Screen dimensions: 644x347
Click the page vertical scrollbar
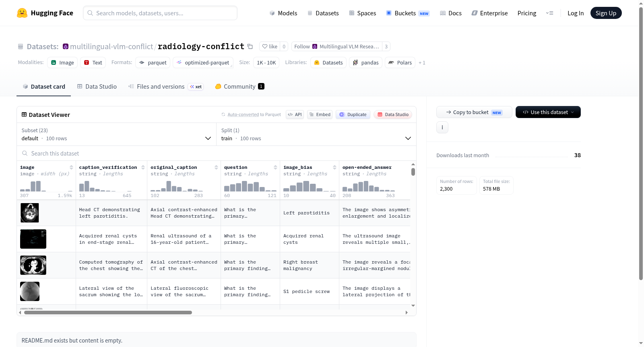point(641,143)
